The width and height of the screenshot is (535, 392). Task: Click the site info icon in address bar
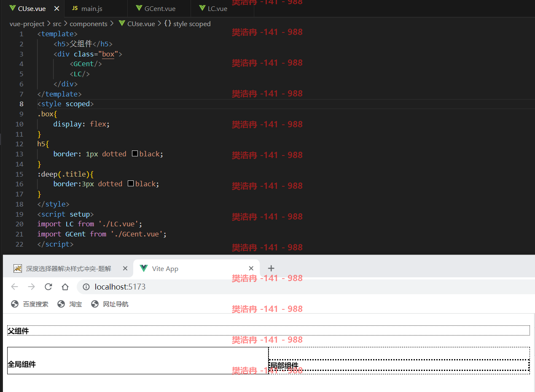coord(86,287)
